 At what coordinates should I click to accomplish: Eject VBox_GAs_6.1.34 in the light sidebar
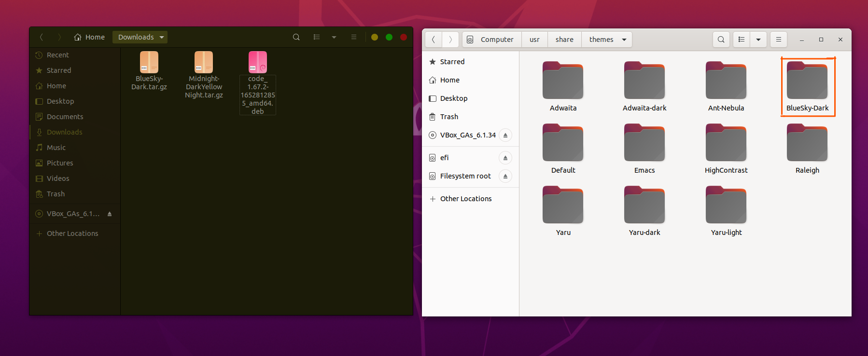(x=505, y=135)
